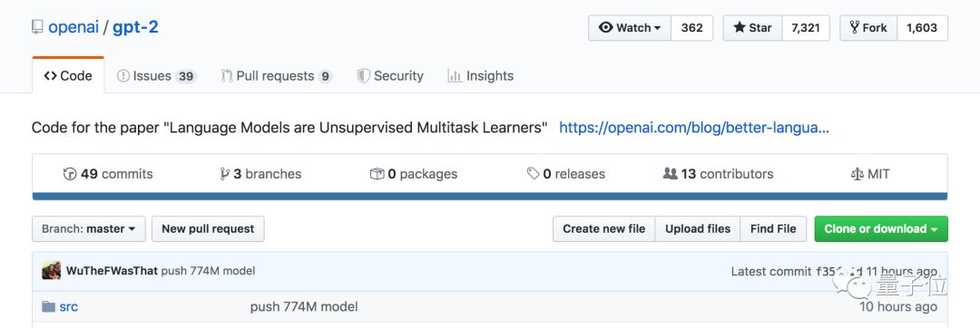The height and width of the screenshot is (328, 980).
Task: Click the Security shield icon
Action: (363, 76)
